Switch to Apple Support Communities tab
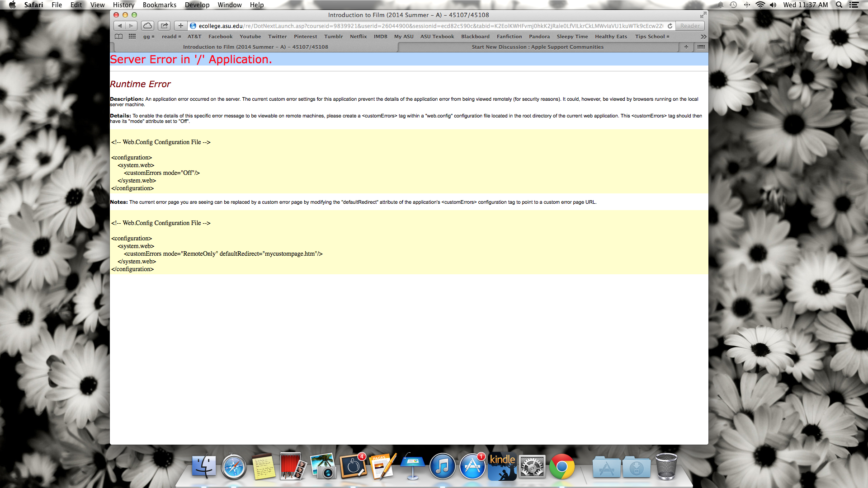 point(537,47)
